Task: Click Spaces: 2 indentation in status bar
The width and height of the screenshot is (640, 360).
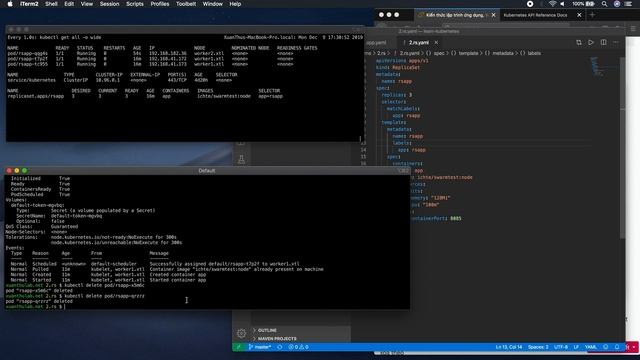Action: point(538,347)
